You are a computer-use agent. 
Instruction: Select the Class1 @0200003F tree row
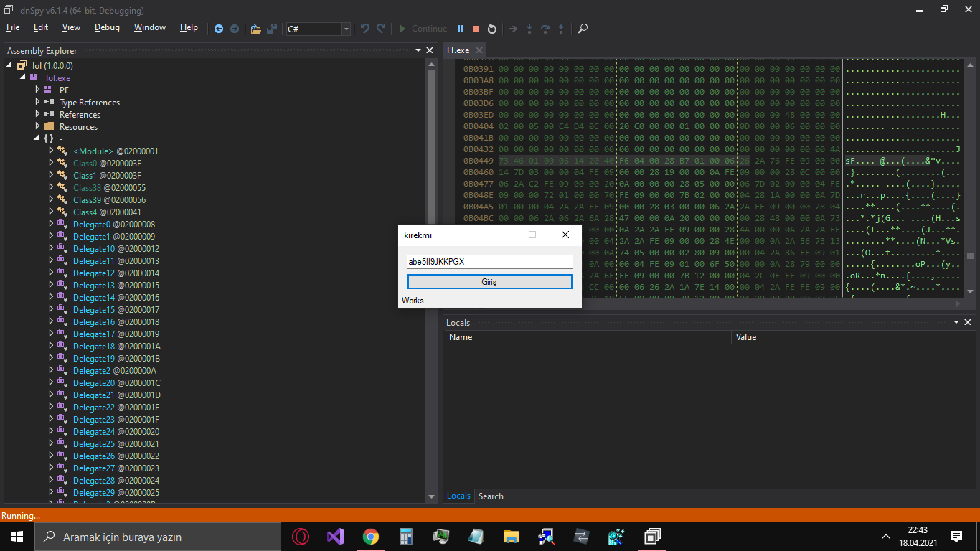point(107,175)
